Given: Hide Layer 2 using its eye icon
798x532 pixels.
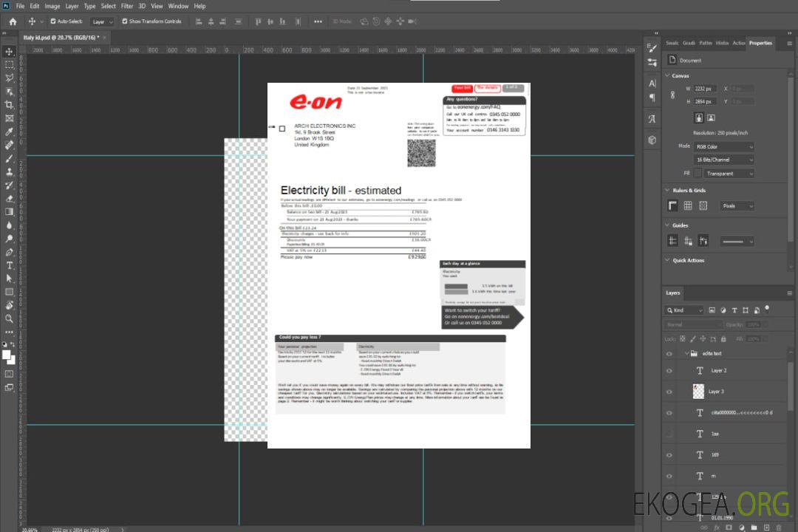Looking at the screenshot, I should click(669, 371).
